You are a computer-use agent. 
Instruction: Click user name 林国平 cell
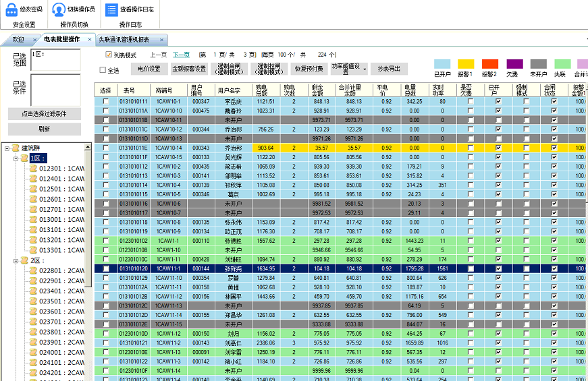(x=233, y=297)
